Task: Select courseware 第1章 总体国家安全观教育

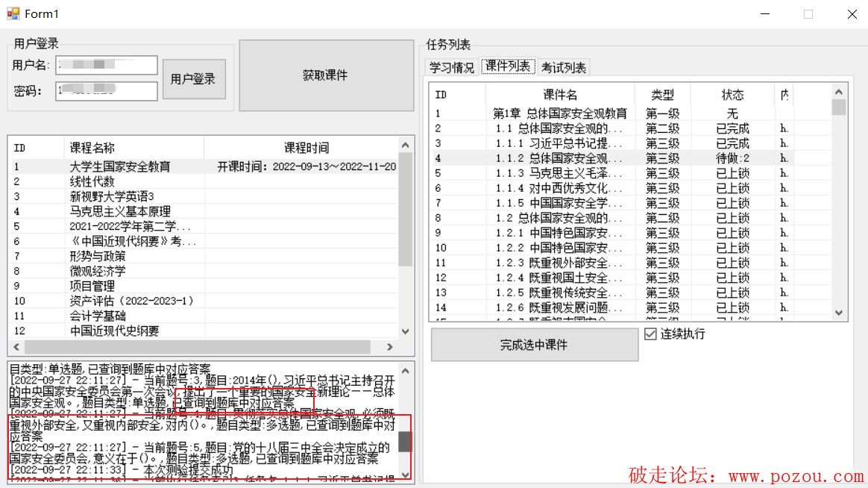Action: 631,113
